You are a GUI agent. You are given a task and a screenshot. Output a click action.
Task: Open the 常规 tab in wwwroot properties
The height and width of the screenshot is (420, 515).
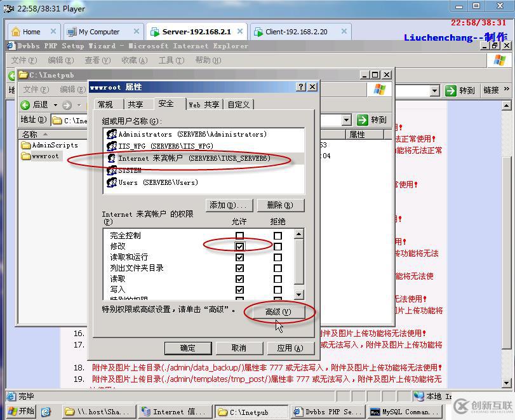(105, 104)
